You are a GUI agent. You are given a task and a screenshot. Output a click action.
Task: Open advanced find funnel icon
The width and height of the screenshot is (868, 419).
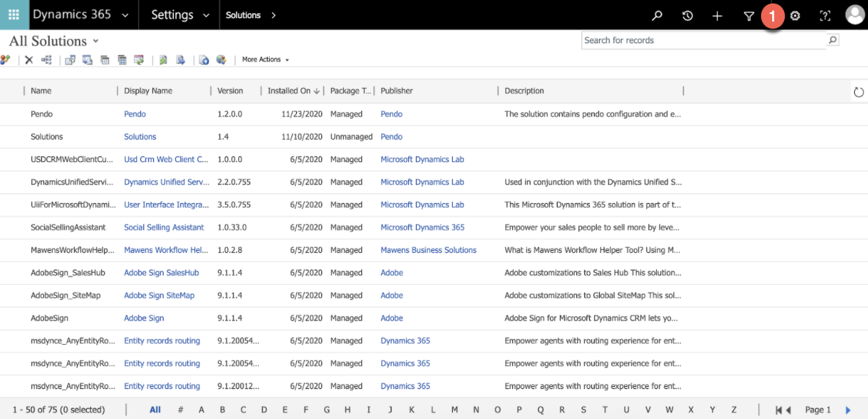[748, 15]
